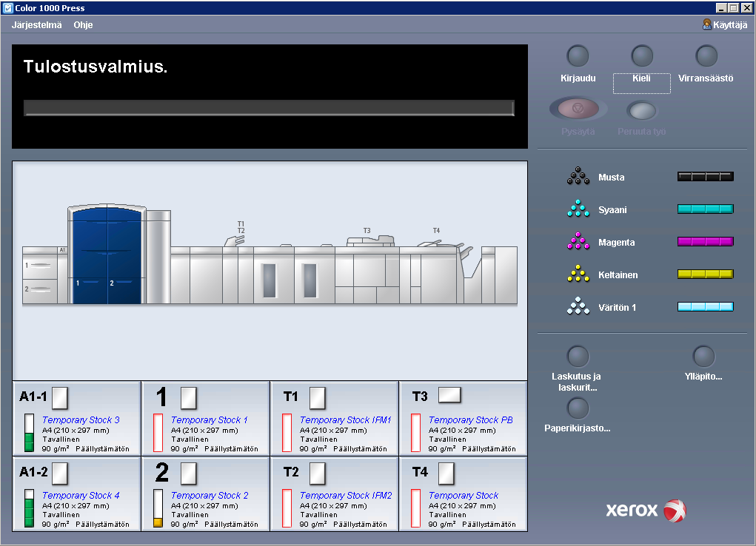Select the T1 tray label

pyautogui.click(x=291, y=397)
